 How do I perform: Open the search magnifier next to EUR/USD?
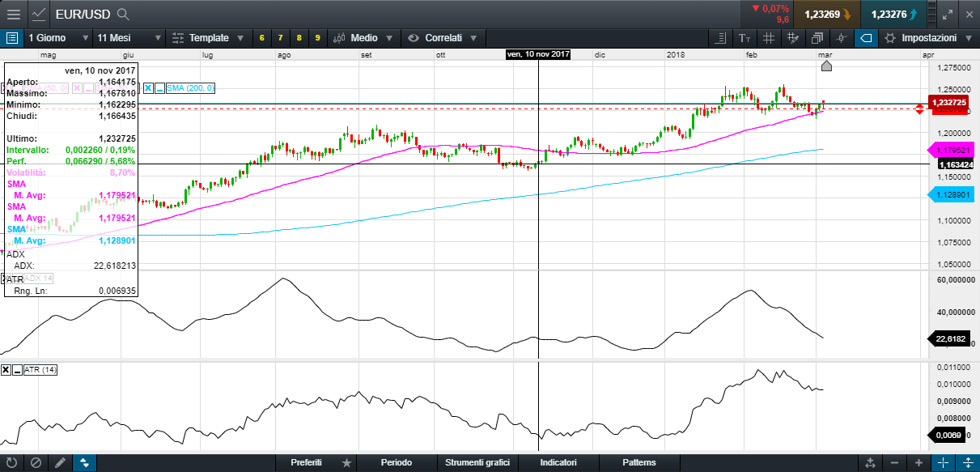123,14
